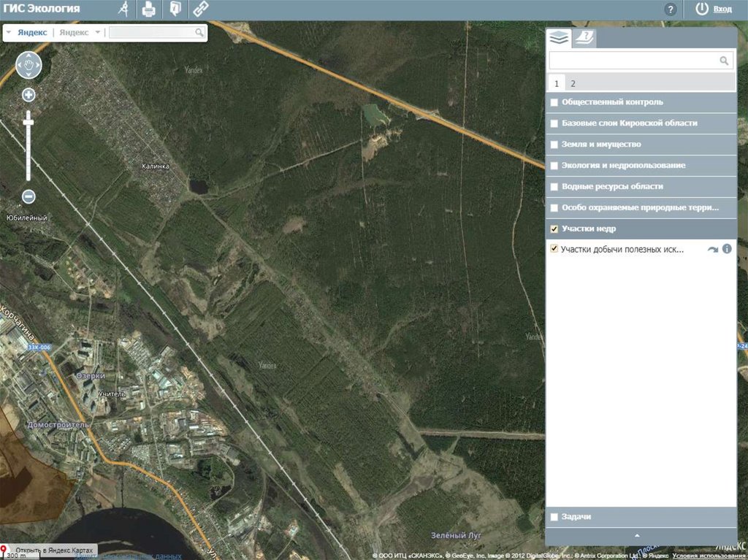Click the chain link share icon
748x560 pixels.
(199, 9)
